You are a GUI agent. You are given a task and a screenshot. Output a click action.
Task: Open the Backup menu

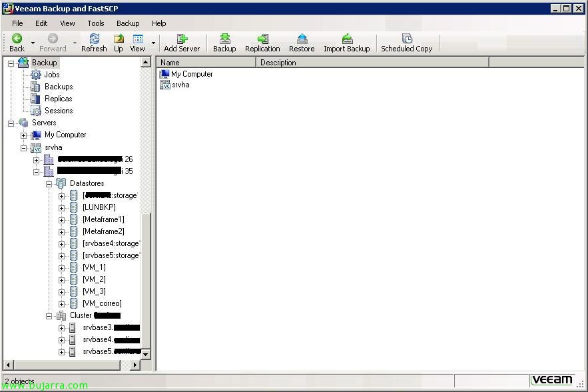coord(128,23)
